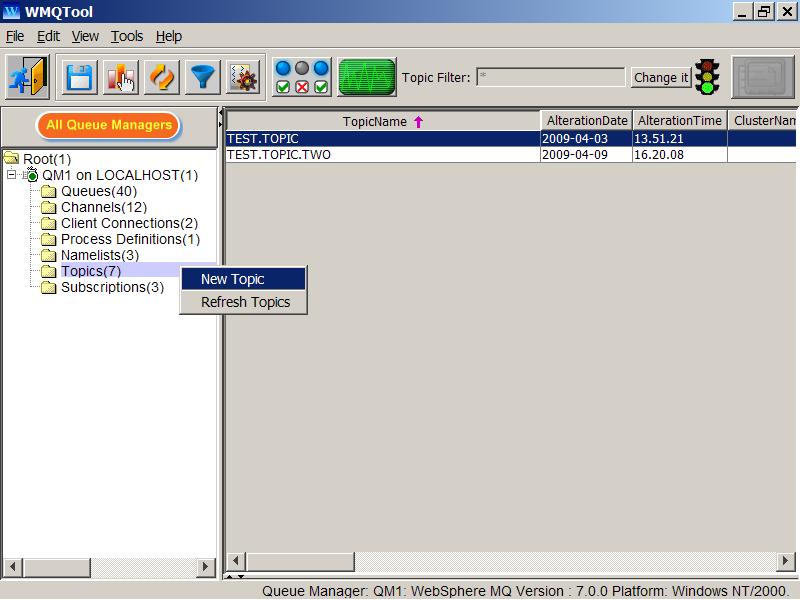Click the traffic light icon
The width and height of the screenshot is (800, 600).
(708, 77)
